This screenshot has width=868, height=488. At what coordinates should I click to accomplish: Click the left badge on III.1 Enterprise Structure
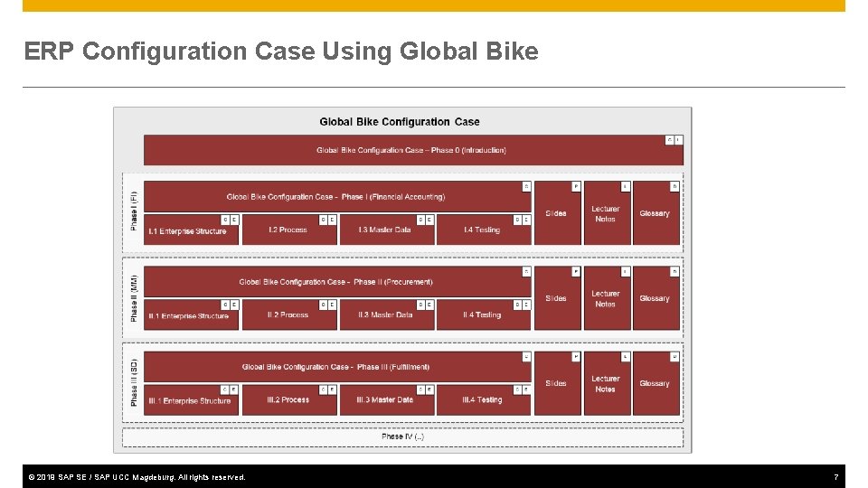click(225, 390)
